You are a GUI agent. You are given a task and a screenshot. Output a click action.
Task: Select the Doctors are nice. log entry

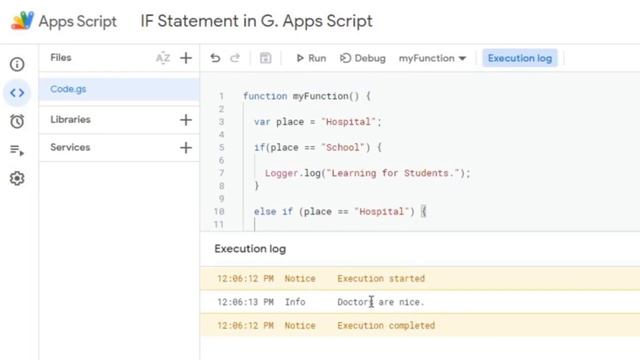click(x=381, y=302)
